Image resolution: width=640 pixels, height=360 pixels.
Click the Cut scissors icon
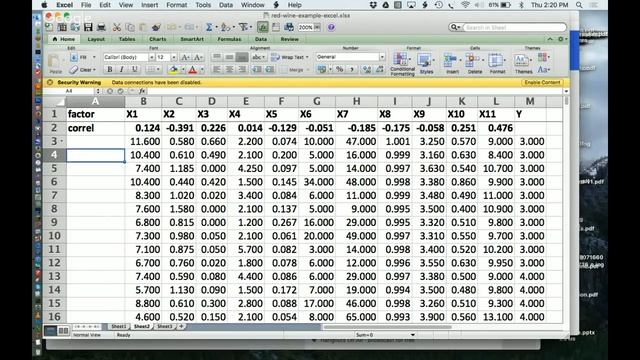point(117,27)
